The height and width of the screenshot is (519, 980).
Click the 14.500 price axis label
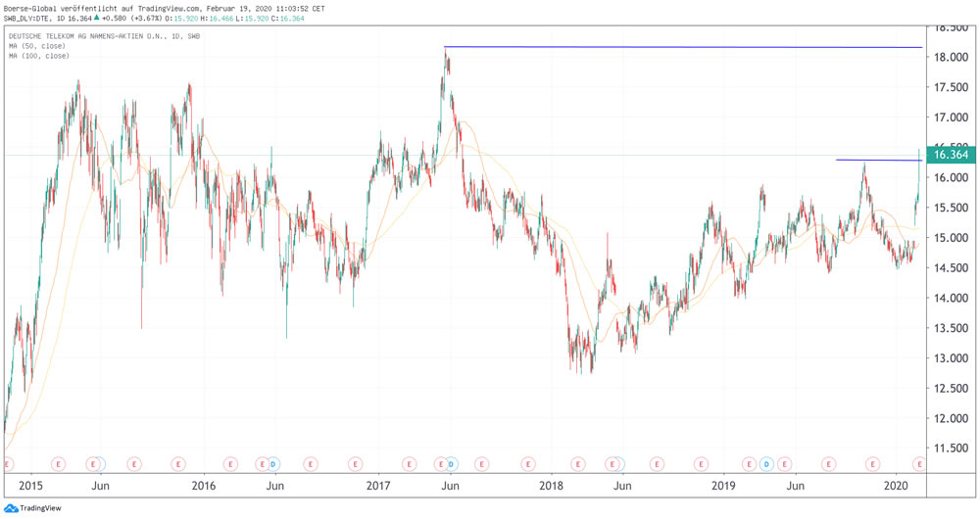click(x=951, y=268)
